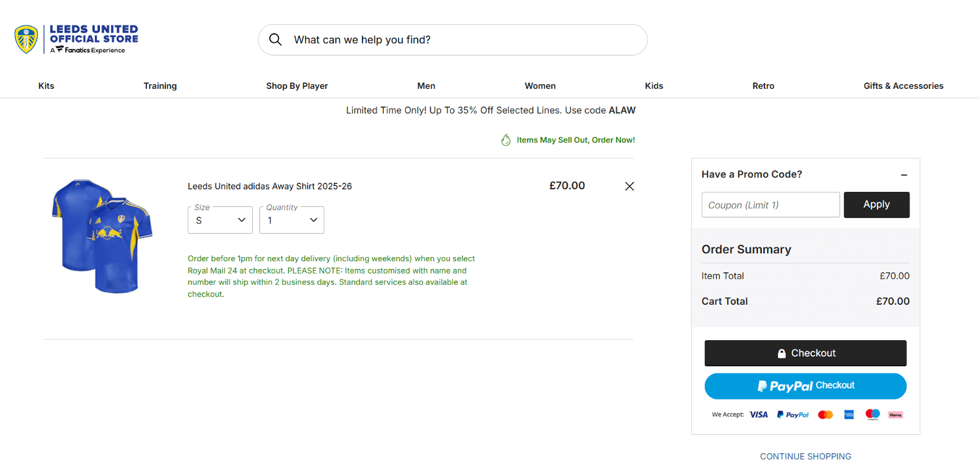Click the Maestro payment icon
The image size is (980, 474).
(x=872, y=414)
